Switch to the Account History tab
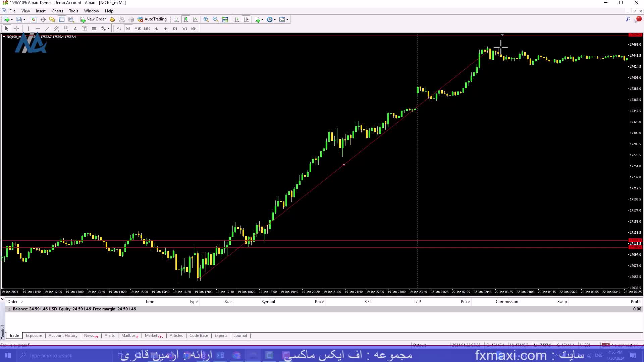The width and height of the screenshot is (644, 362). point(63,336)
